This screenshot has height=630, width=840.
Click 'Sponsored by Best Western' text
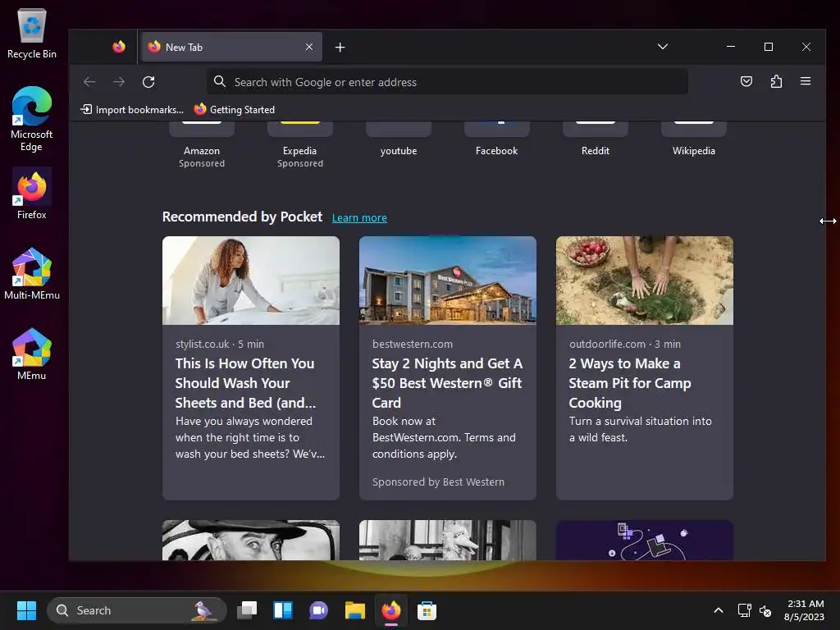(438, 482)
